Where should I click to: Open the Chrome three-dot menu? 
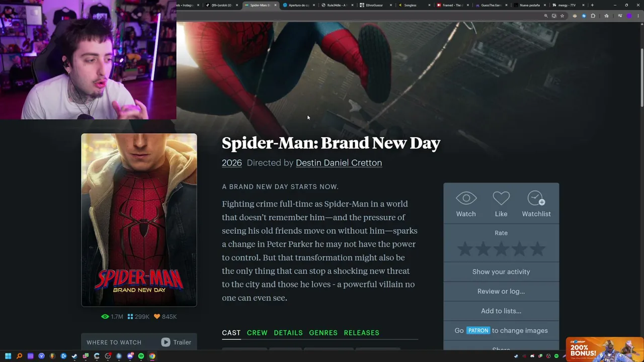coord(637,16)
